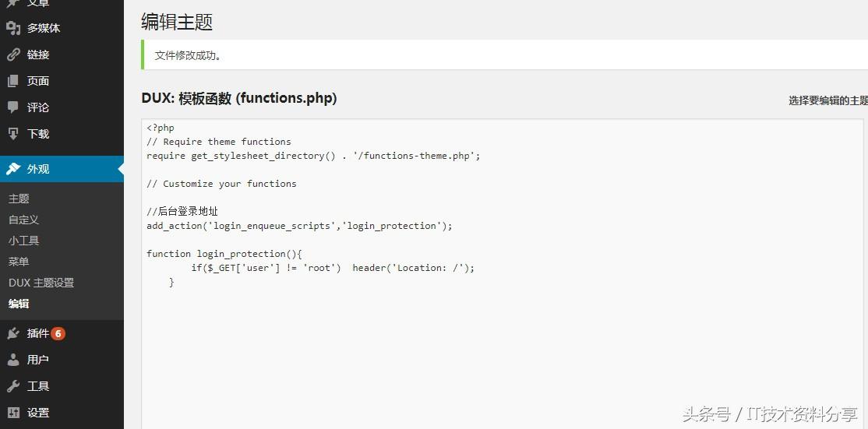This screenshot has height=429, width=868.
Task: Click the Plugins (插件) plug icon
Action: [13, 333]
